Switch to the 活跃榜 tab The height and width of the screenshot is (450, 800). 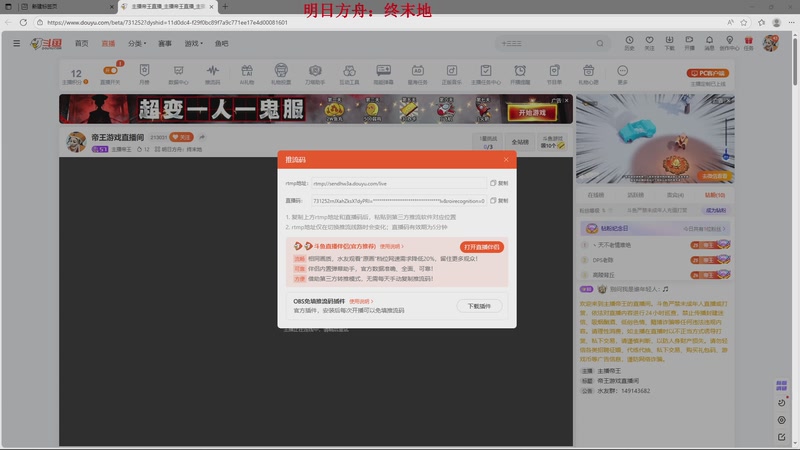click(x=635, y=195)
